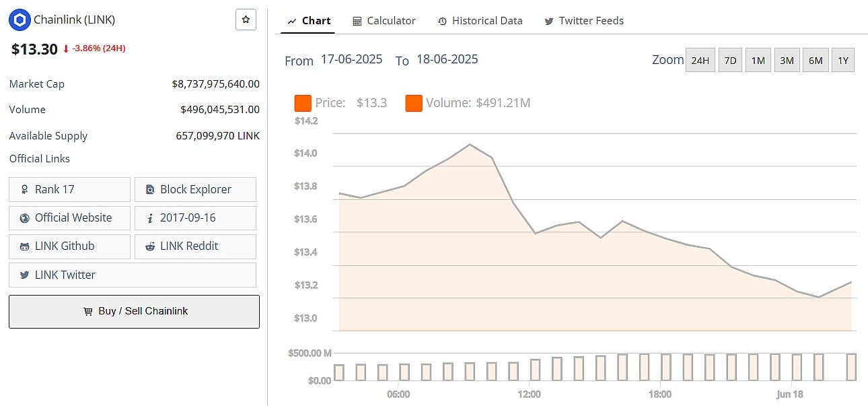
Task: Click the red down arrow by -3.86%
Action: [x=66, y=48]
